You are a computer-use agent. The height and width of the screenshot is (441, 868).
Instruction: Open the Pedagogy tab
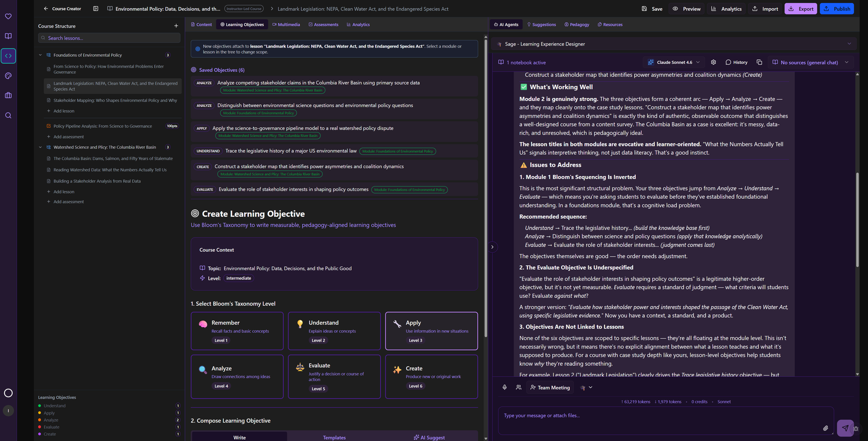point(576,25)
